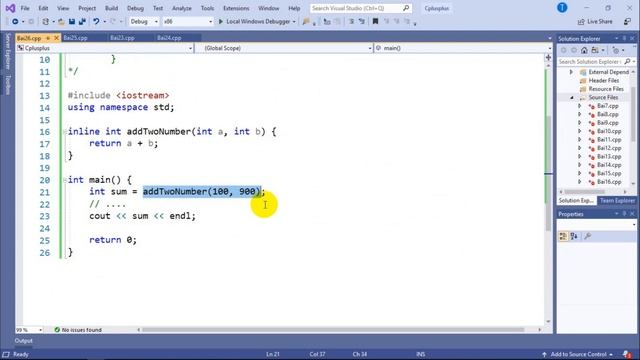Click the Save All toolbar icon
This screenshot has width=640, height=360.
point(82,22)
